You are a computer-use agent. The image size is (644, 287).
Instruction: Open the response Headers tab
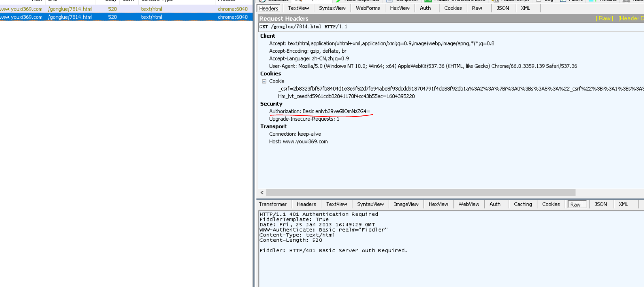tap(306, 204)
